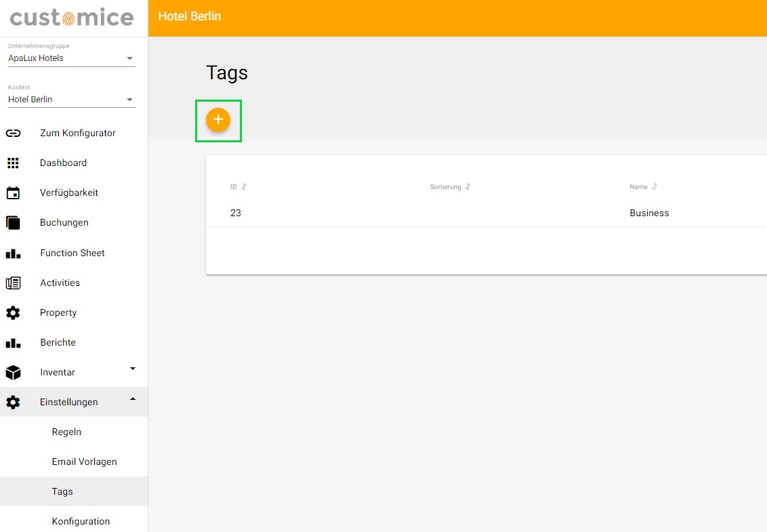Open the Unternehmensgruppe ApaLux Hotels dropdown

click(71, 58)
